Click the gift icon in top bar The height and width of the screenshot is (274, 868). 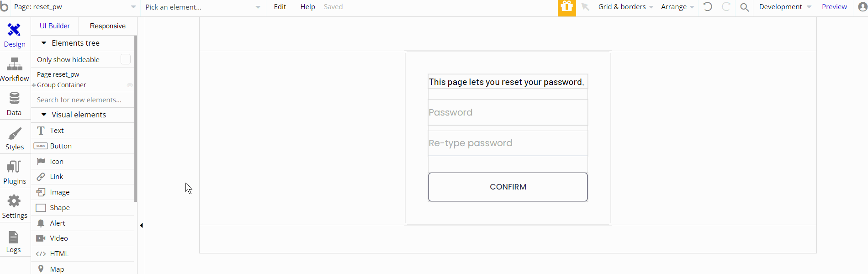coord(566,7)
